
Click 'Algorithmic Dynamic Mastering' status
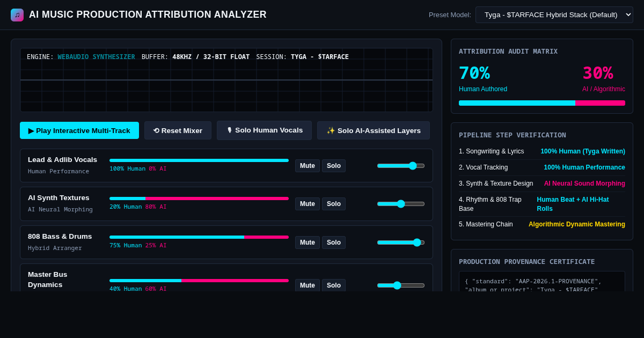click(577, 224)
